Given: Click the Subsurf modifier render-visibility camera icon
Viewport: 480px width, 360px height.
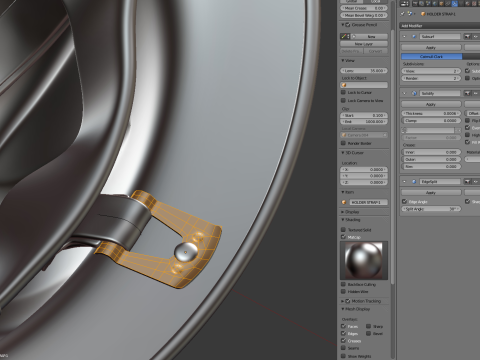Looking at the screenshot, I should pyautogui.click(x=467, y=36).
